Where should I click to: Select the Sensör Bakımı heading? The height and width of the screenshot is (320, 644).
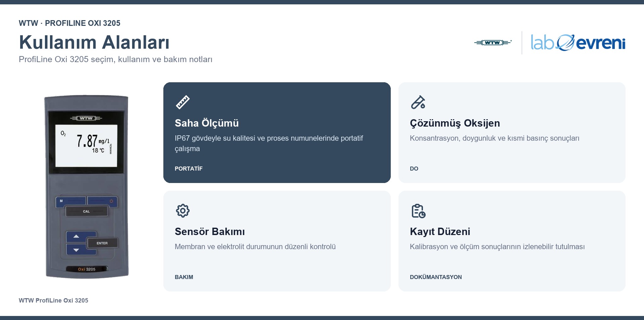click(210, 232)
